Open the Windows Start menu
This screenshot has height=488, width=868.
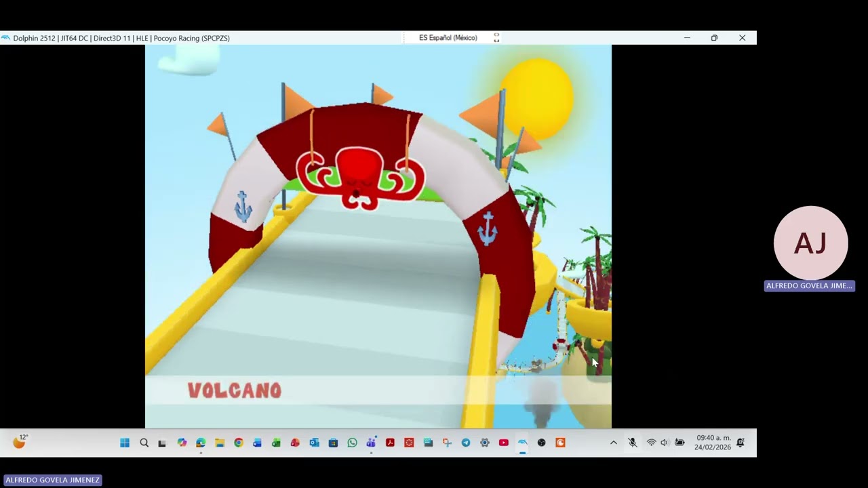point(125,443)
